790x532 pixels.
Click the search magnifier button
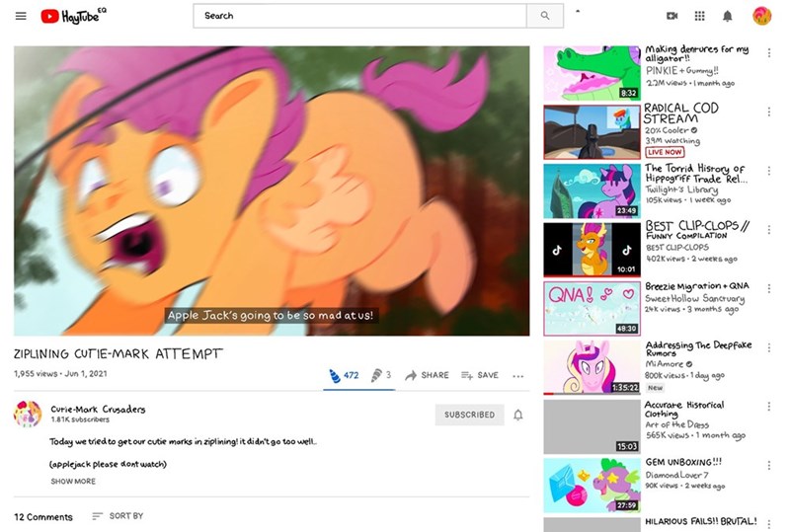(x=544, y=16)
